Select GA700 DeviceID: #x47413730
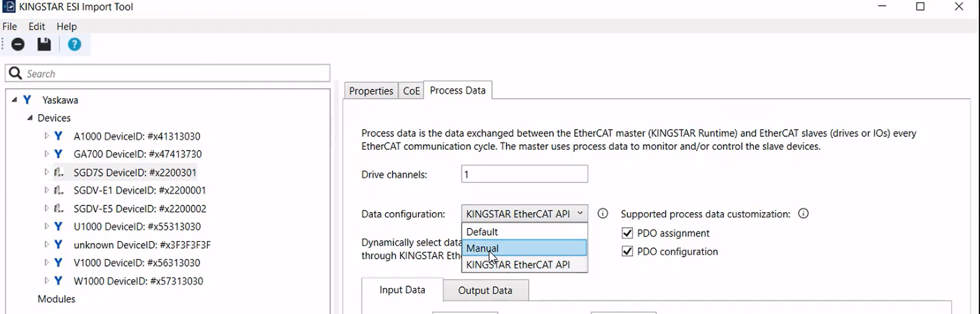 click(137, 154)
